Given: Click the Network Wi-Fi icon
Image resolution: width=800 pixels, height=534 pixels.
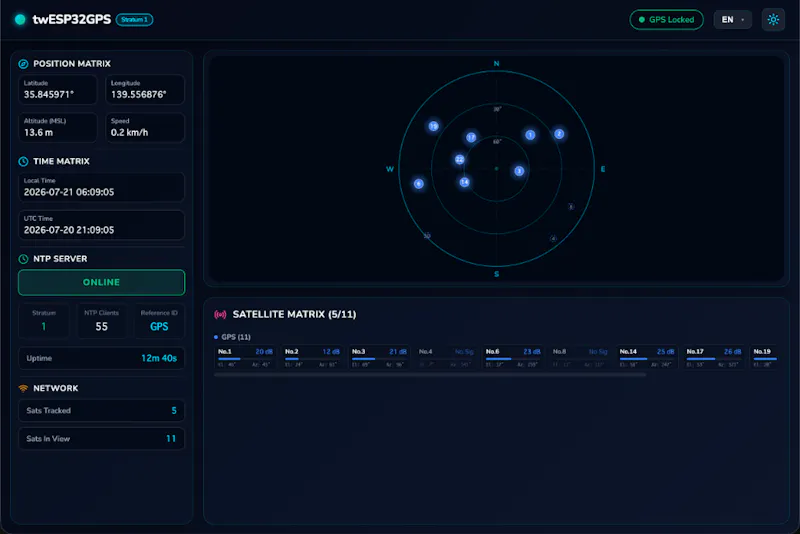Looking at the screenshot, I should (x=23, y=388).
